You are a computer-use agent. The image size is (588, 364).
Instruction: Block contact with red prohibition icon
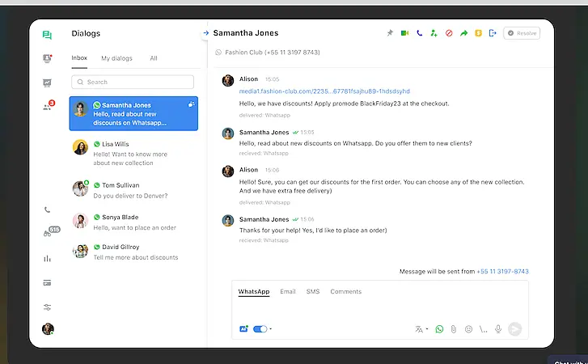point(449,33)
